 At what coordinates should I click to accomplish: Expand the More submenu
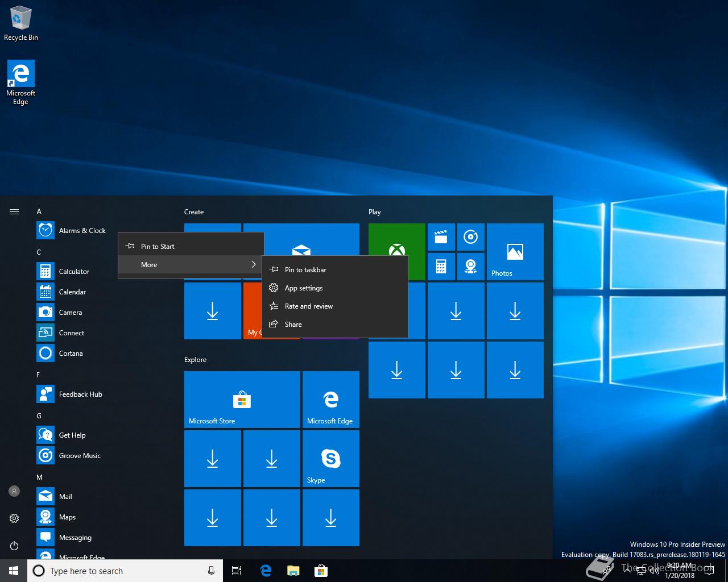[x=191, y=264]
